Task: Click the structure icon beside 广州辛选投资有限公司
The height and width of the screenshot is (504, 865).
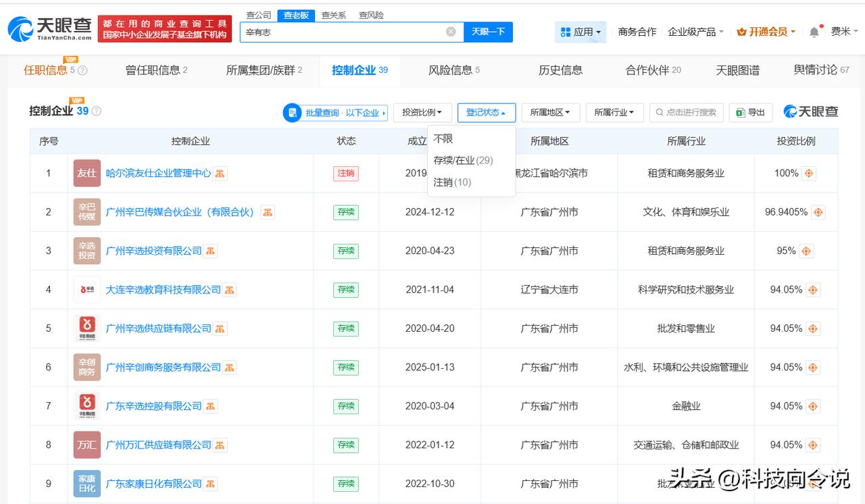Action: 211,251
